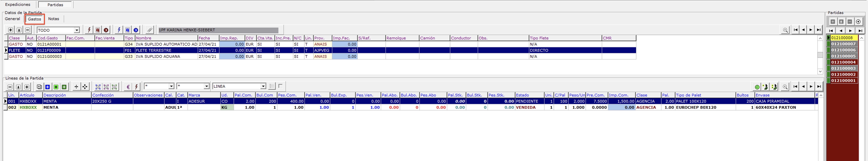Click the green circle back-arrow icon
868x161 pixels.
pyautogui.click(x=757, y=87)
